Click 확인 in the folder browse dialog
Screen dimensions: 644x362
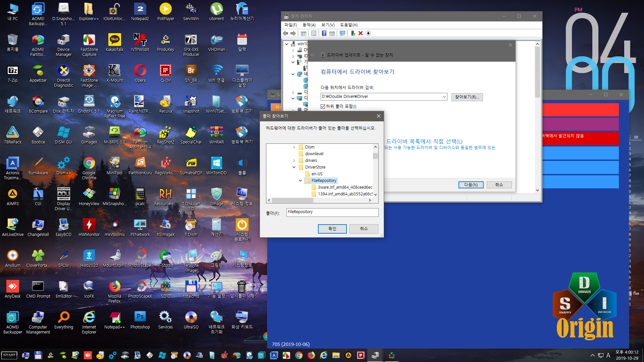tap(332, 229)
